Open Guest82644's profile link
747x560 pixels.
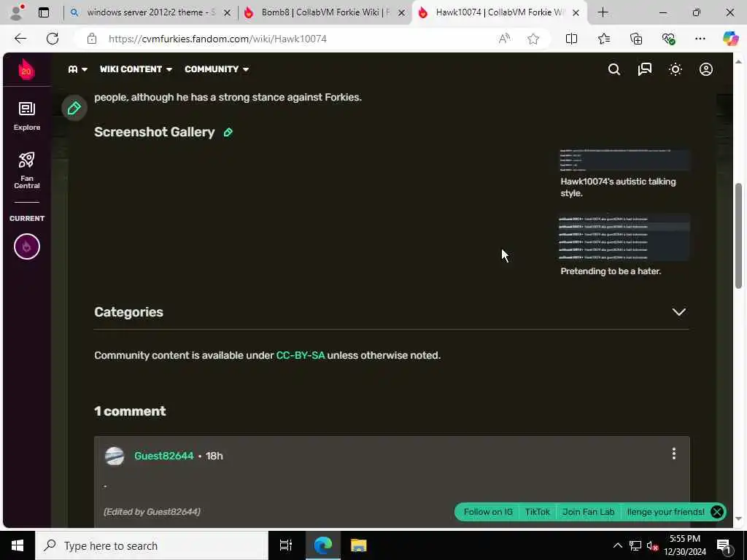(x=164, y=456)
